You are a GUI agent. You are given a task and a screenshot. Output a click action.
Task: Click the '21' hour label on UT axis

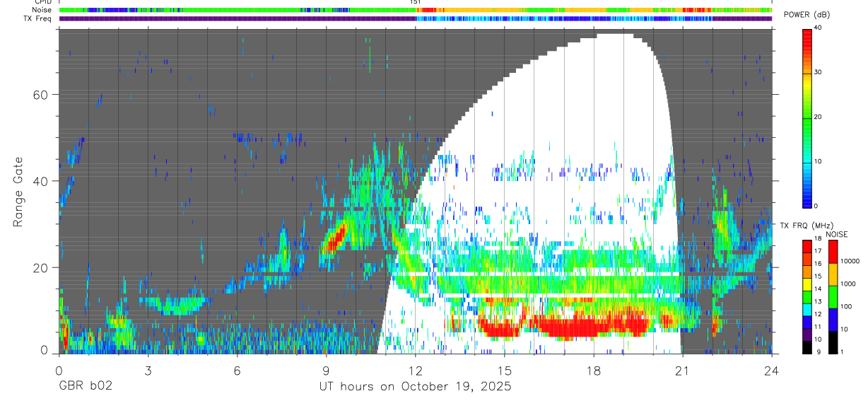point(682,370)
